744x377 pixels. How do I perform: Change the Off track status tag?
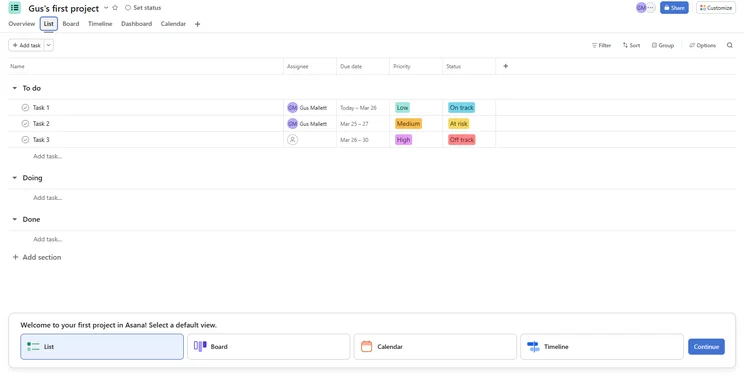(x=462, y=140)
